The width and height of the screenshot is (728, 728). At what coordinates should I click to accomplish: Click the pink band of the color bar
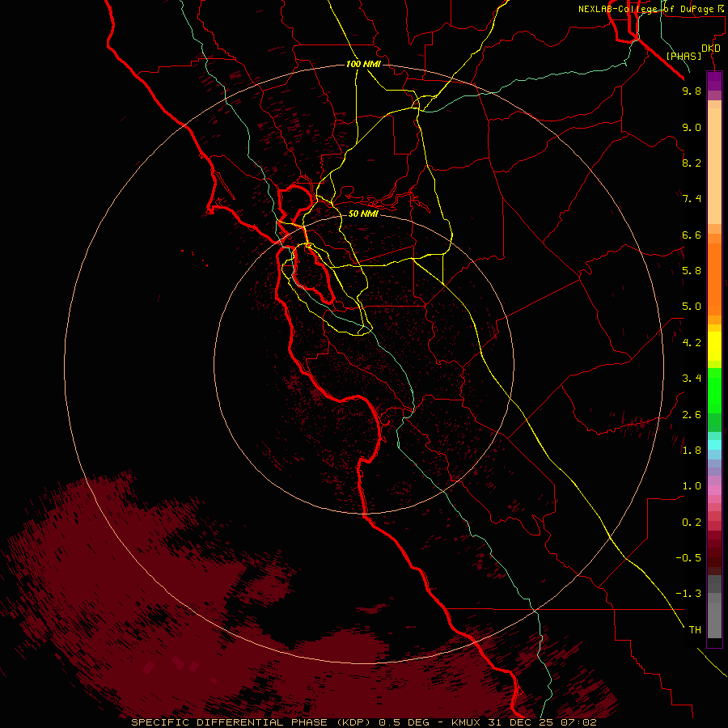coord(714,490)
